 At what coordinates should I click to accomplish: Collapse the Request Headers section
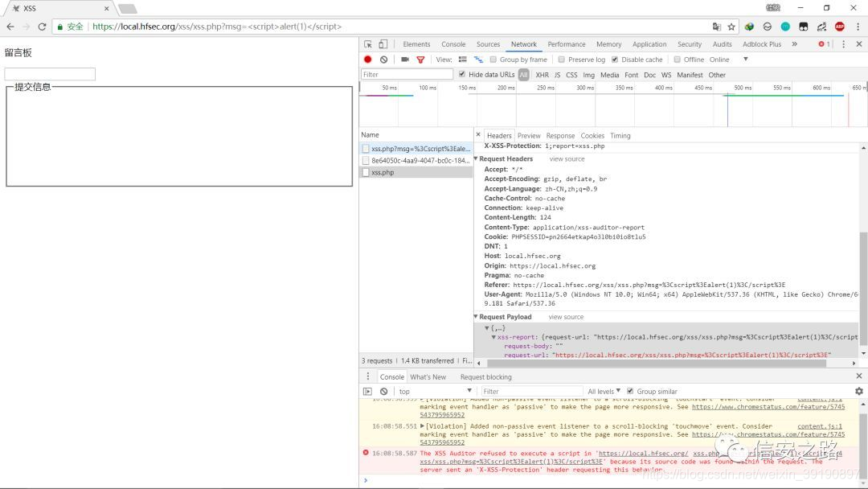pyautogui.click(x=476, y=159)
